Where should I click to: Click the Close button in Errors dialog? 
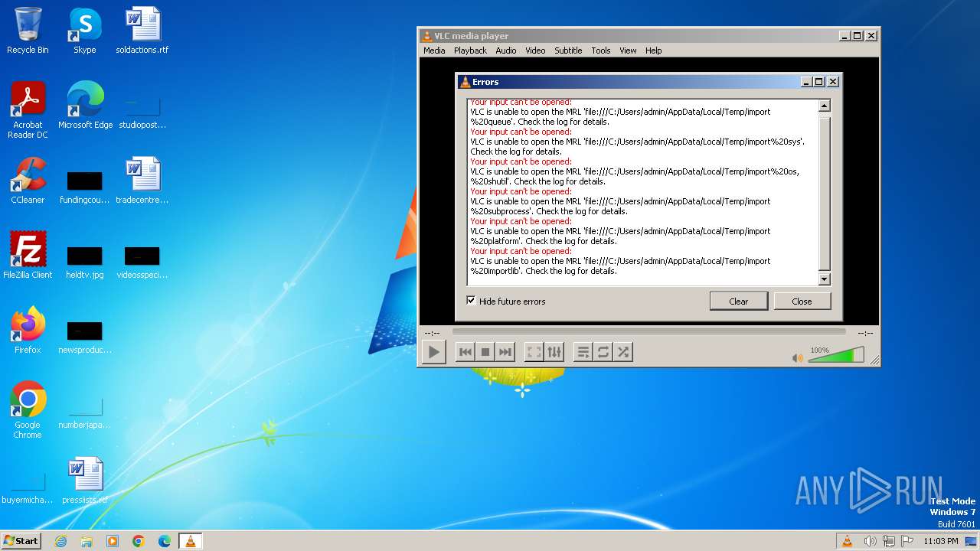(802, 301)
